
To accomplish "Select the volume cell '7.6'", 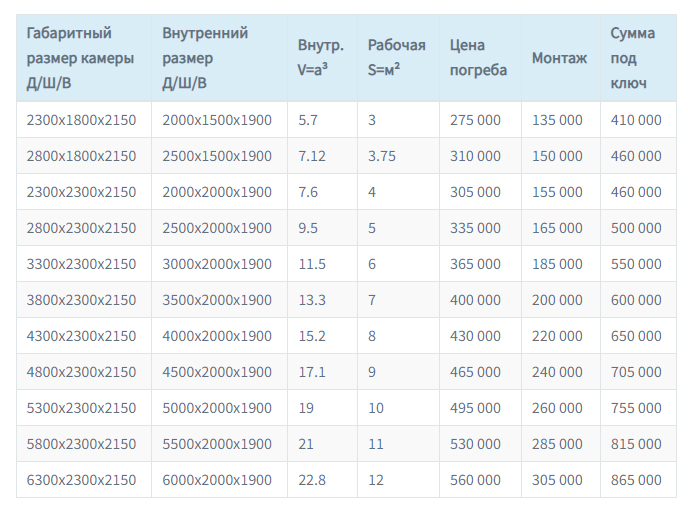I will click(322, 192).
